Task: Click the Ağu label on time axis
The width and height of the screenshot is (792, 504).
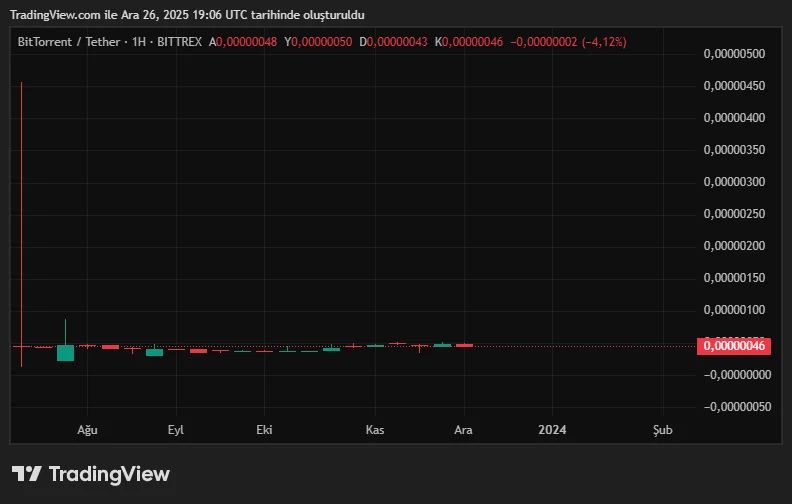Action: click(87, 430)
